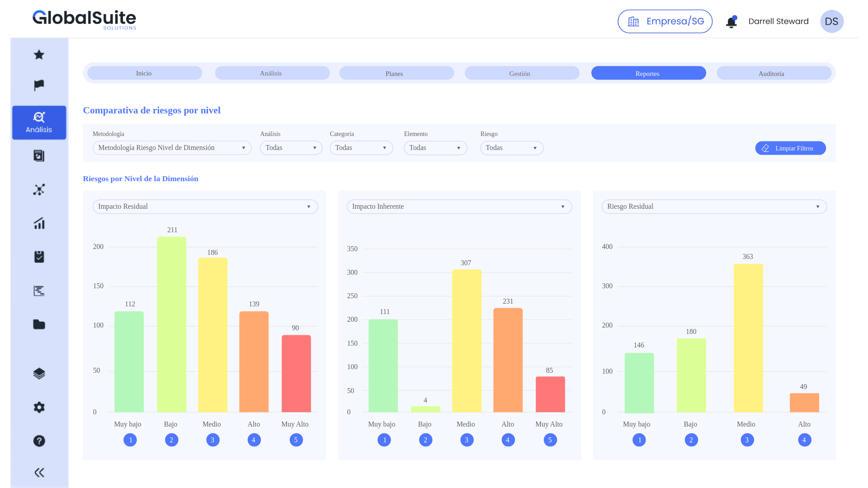The height and width of the screenshot is (488, 868).
Task: Open the bar chart statistics icon
Action: pos(39,223)
